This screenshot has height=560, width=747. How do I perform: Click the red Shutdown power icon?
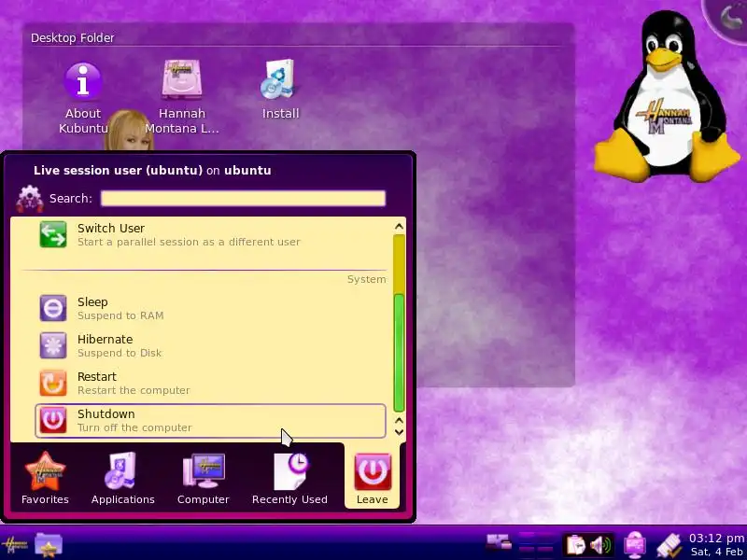pos(53,420)
